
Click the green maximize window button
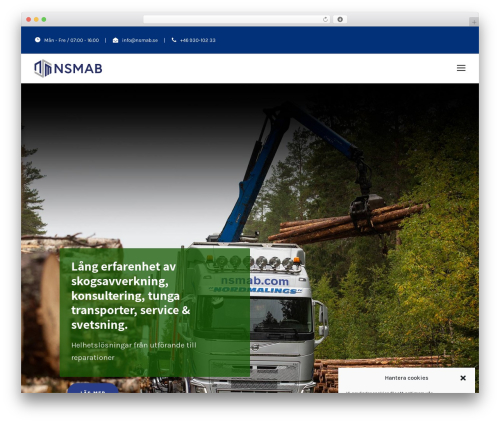pos(44,19)
